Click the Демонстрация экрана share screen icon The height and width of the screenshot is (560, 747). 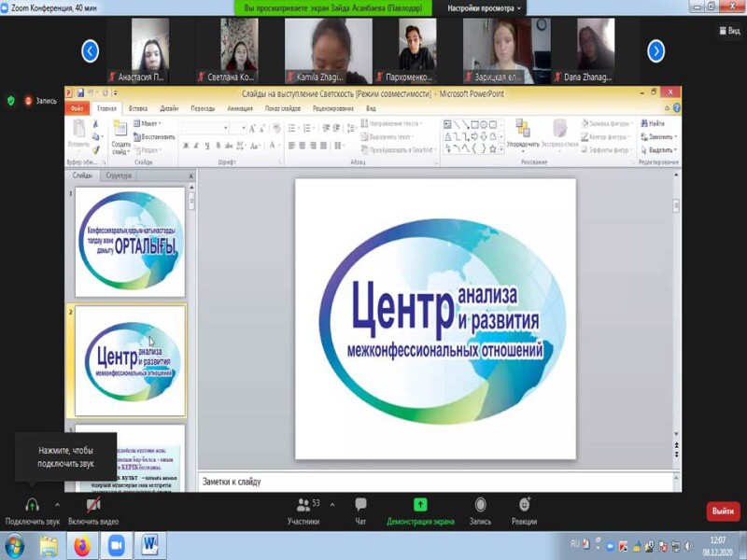tap(420, 504)
